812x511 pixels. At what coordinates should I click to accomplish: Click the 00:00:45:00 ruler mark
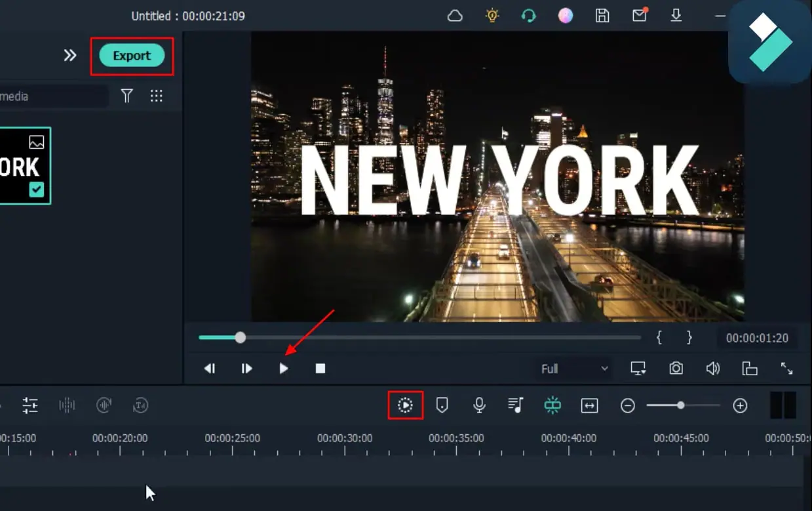pos(681,438)
